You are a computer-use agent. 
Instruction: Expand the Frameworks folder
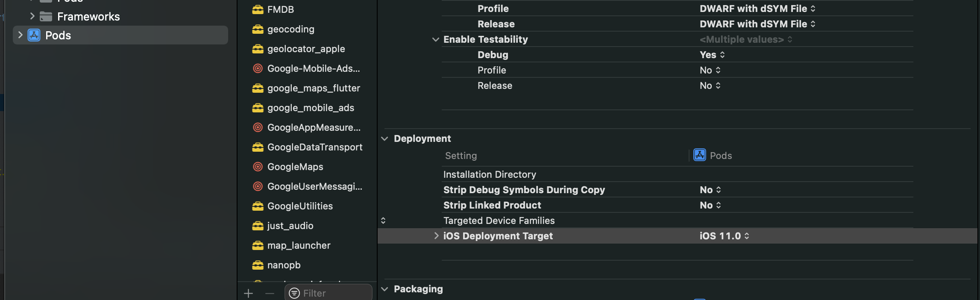32,16
